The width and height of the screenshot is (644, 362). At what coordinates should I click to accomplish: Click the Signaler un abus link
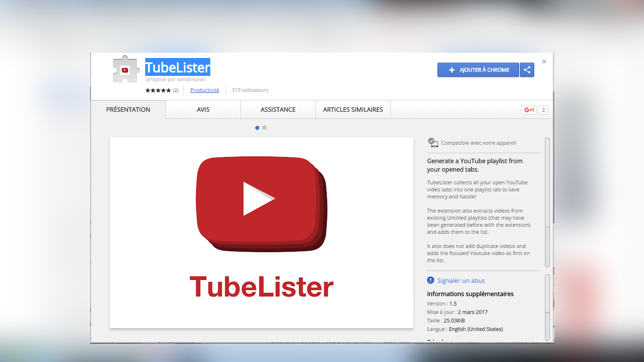[461, 280]
